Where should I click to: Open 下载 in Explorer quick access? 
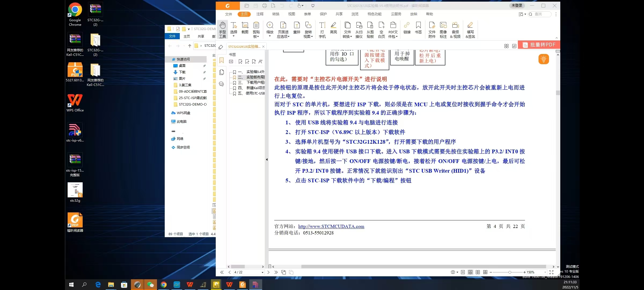tap(182, 72)
